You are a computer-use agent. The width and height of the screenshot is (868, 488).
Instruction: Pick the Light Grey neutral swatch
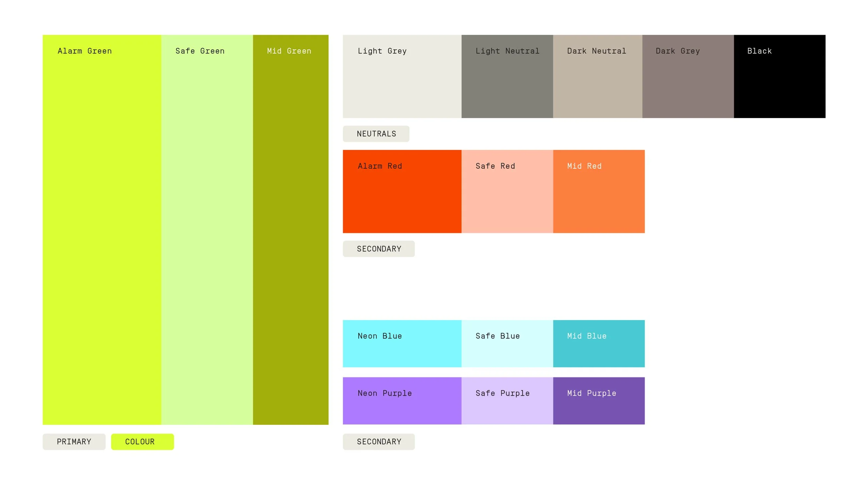click(402, 76)
